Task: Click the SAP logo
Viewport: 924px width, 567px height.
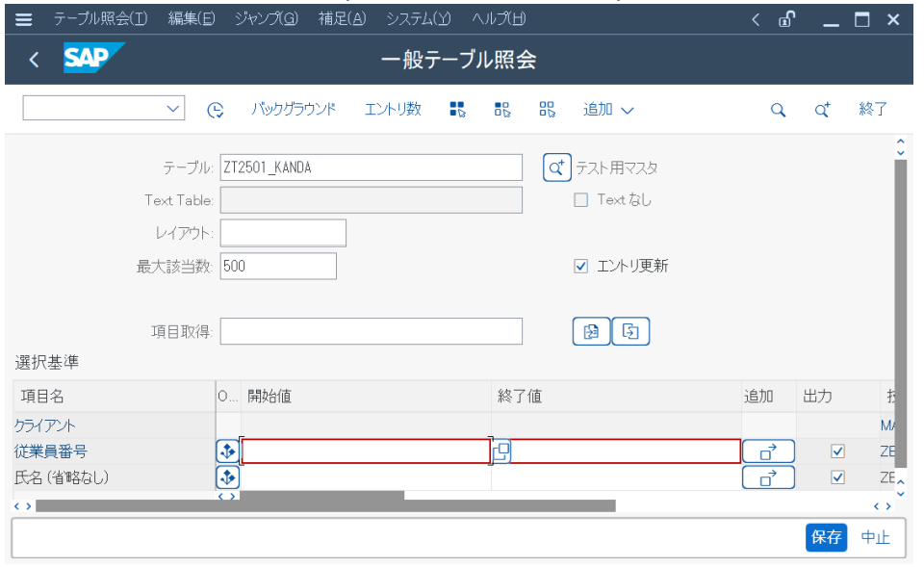Action: click(93, 58)
